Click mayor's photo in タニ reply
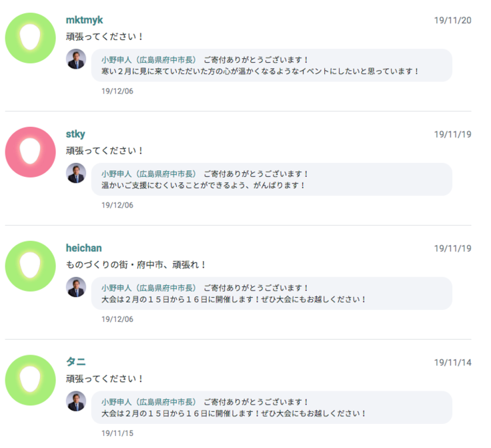 point(76,401)
